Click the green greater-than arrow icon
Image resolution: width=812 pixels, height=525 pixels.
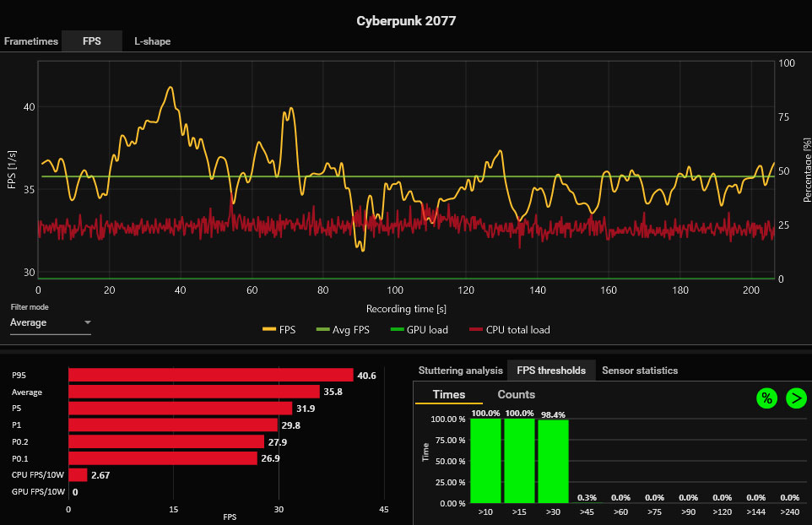pyautogui.click(x=796, y=398)
